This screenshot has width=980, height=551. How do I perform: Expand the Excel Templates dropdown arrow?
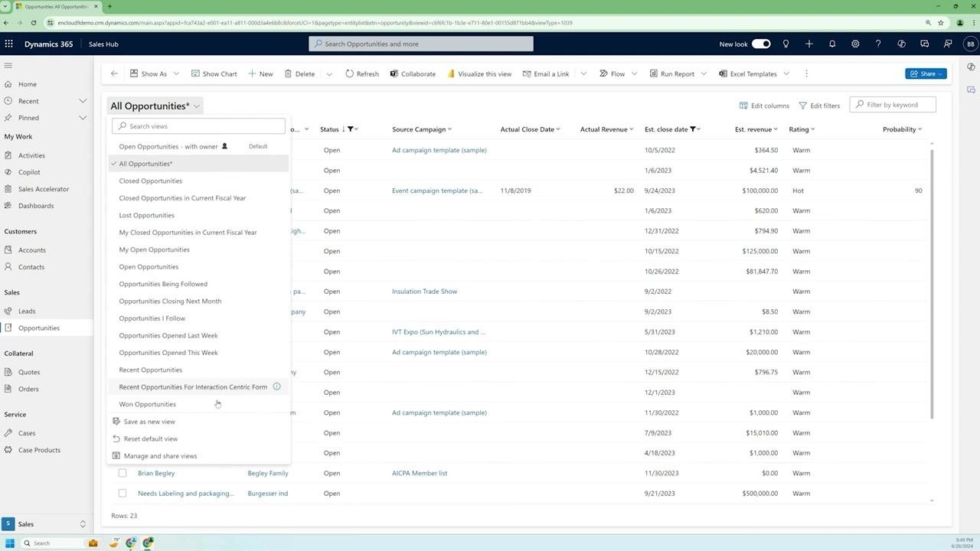pos(786,73)
